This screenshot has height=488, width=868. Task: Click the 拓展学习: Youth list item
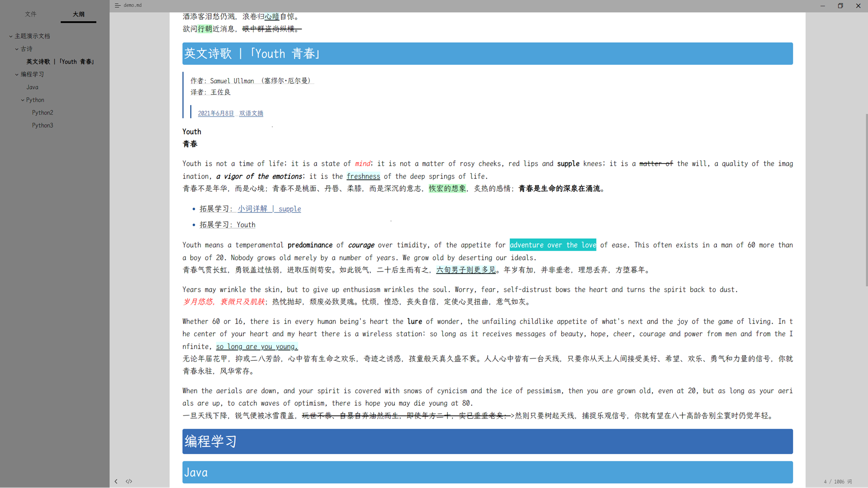pyautogui.click(x=228, y=225)
